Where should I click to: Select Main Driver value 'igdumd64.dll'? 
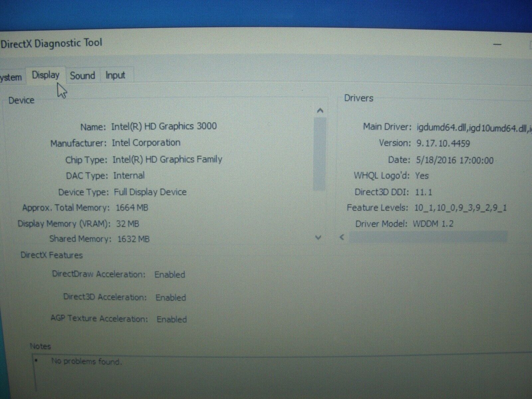pos(442,128)
